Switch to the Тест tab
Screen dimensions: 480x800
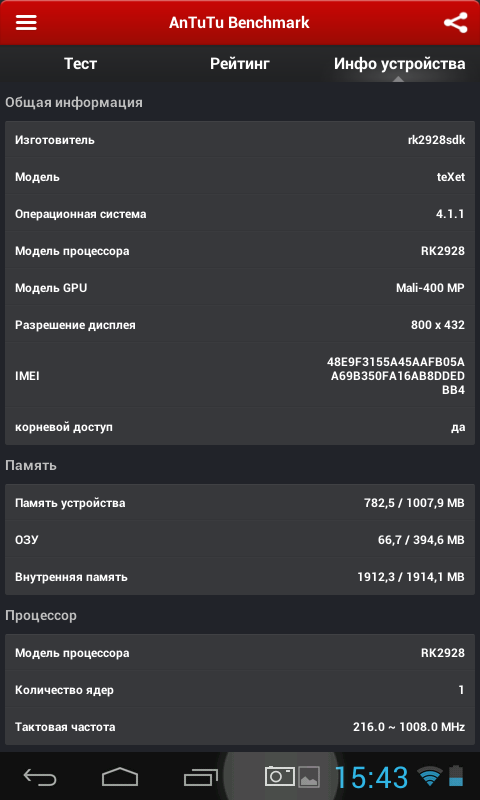(81, 64)
